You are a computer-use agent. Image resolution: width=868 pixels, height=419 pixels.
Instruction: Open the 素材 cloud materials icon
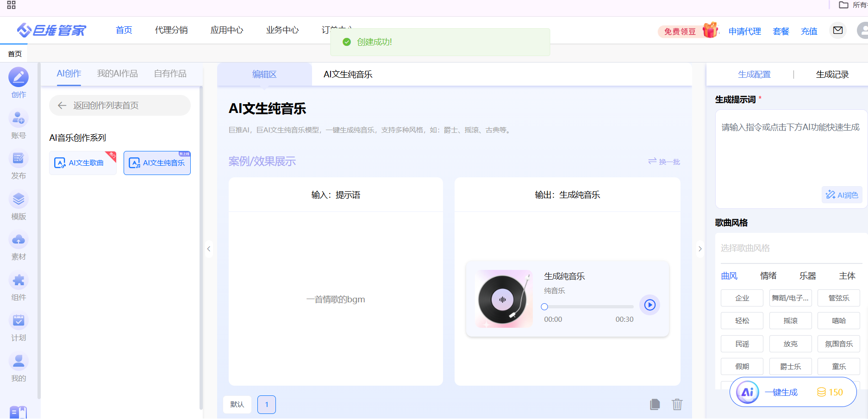click(x=19, y=240)
